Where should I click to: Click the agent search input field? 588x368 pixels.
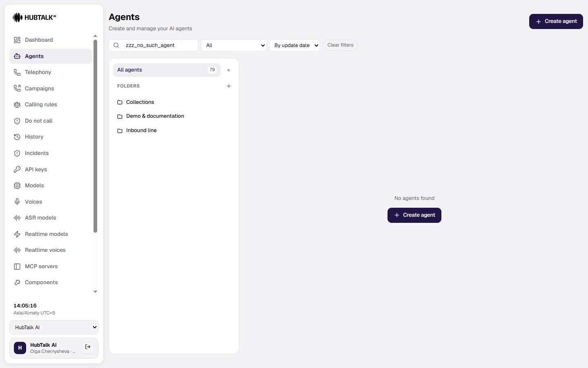pyautogui.click(x=154, y=45)
